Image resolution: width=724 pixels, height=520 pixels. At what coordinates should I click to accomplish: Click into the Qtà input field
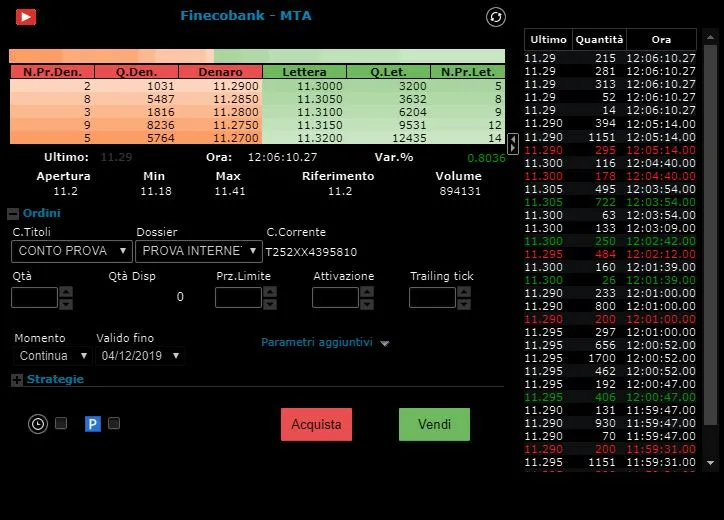click(34, 297)
